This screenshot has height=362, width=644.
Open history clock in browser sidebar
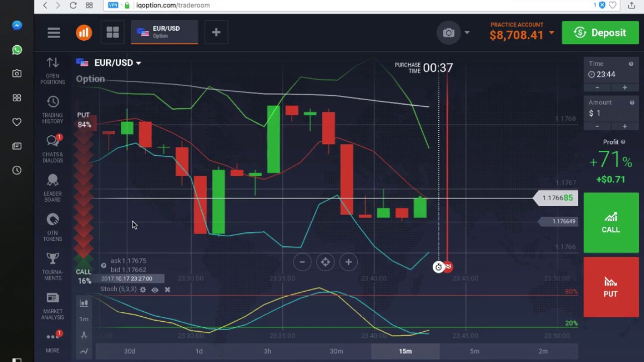[17, 170]
